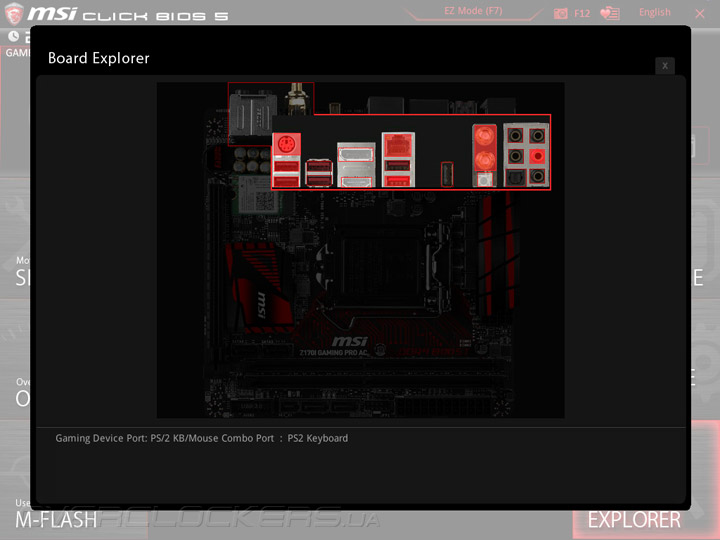
Task: Select the highlighted red audio jack
Action: (x=537, y=156)
